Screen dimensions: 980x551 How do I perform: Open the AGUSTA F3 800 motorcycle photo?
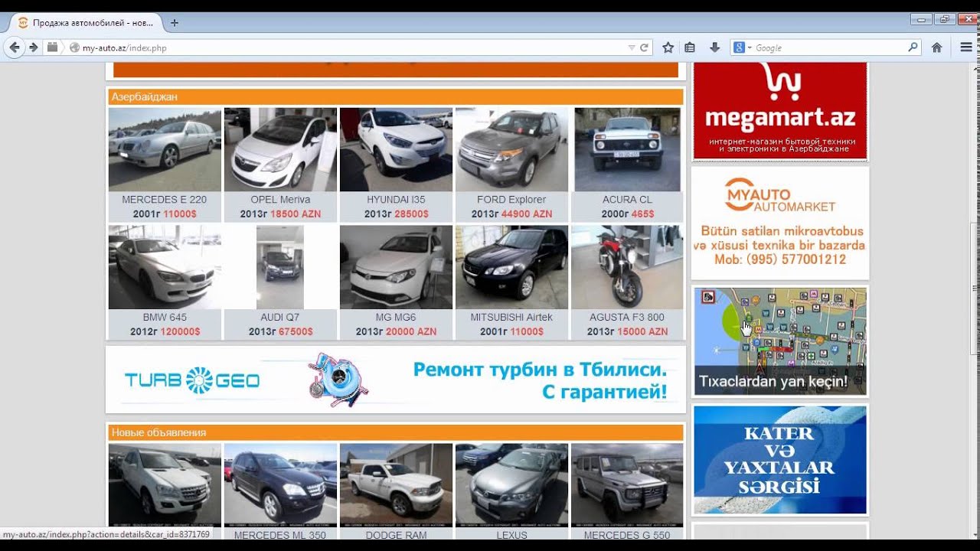(627, 267)
